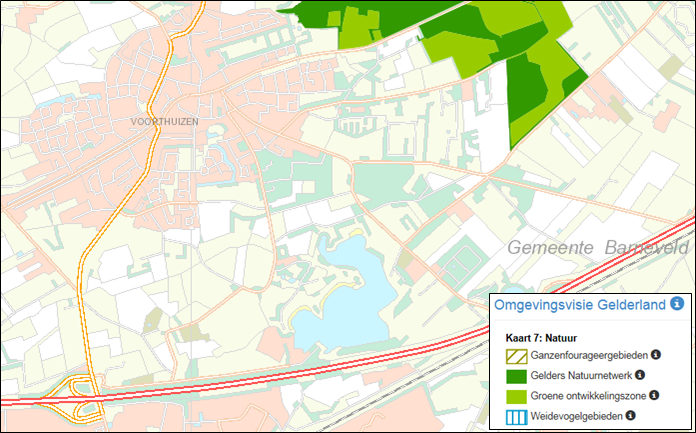Screen dimensions: 696x433
Task: Select the Groene ontwikkelingszone legend label
Action: [588, 396]
